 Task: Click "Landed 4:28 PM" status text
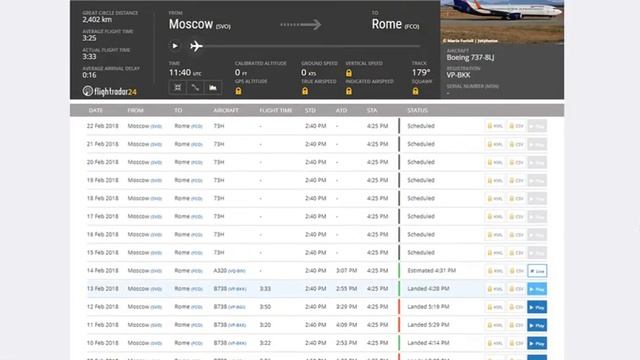point(428,289)
